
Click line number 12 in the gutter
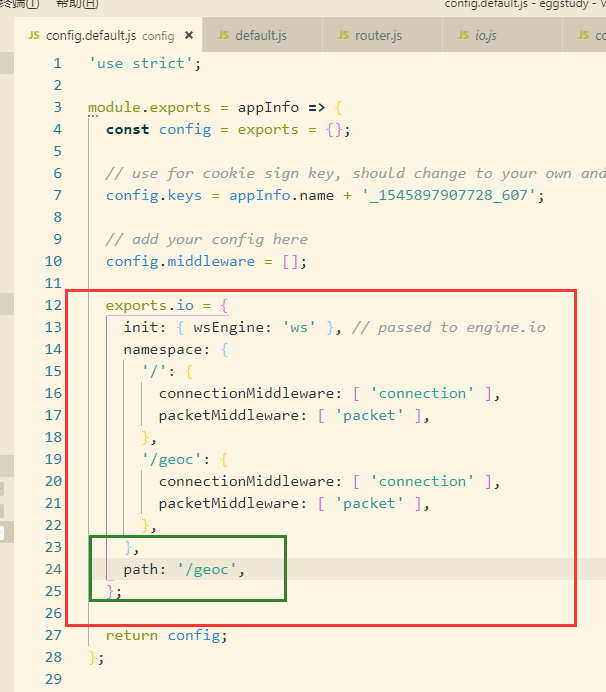[x=53, y=305]
